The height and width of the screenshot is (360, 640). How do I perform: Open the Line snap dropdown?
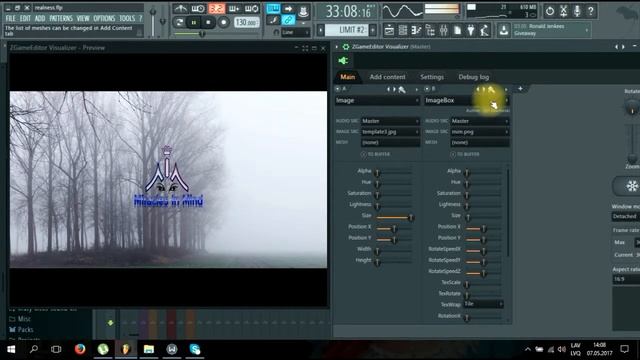coord(296,32)
